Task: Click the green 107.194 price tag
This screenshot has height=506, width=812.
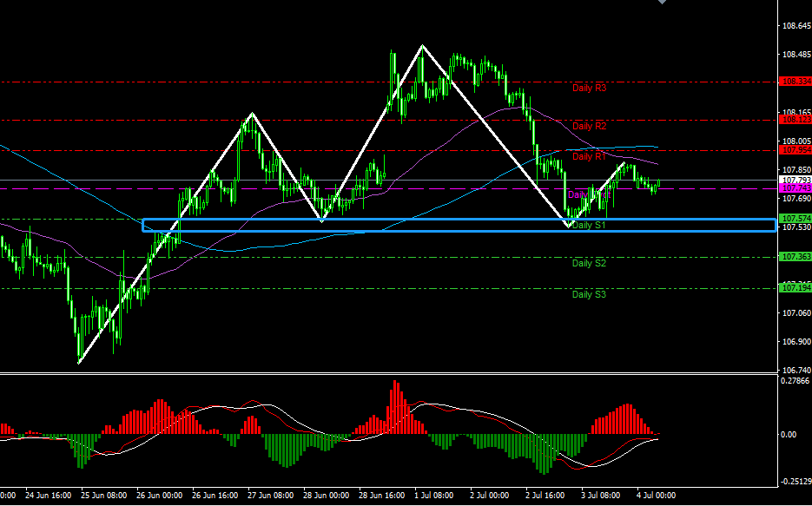Action: [795, 287]
